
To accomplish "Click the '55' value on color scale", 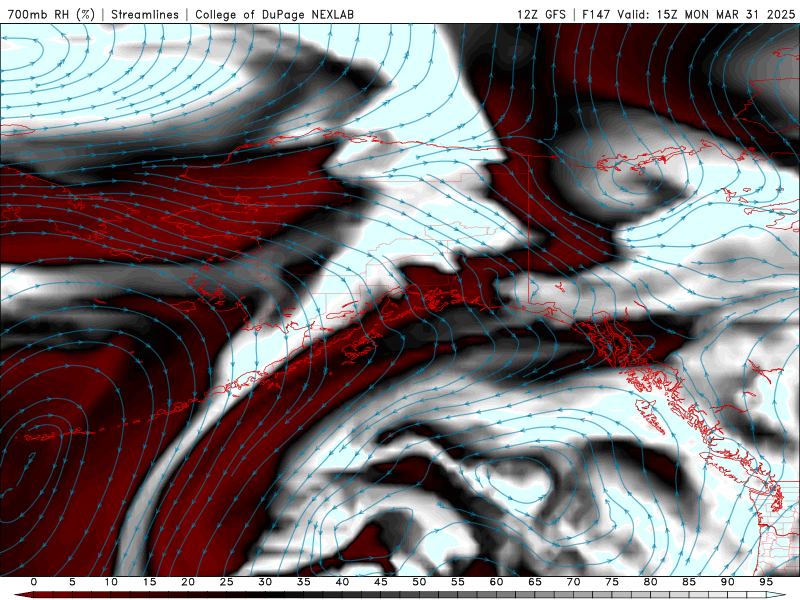I will point(458,582).
